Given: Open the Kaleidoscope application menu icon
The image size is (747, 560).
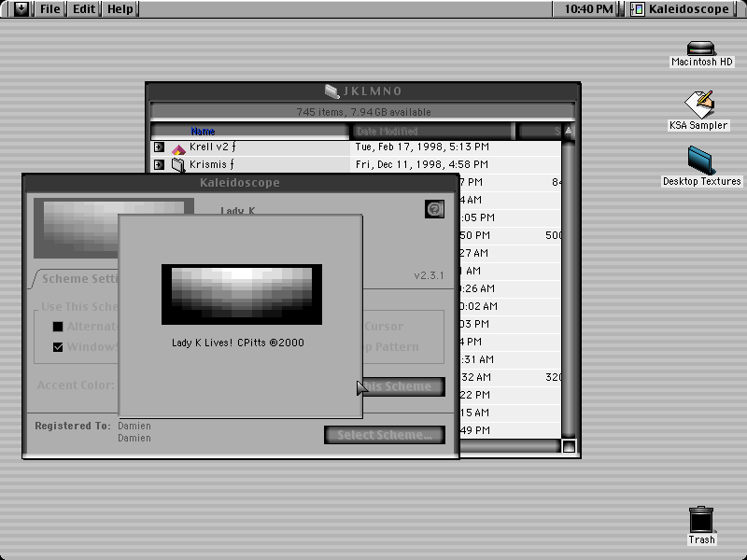Looking at the screenshot, I should coord(638,8).
